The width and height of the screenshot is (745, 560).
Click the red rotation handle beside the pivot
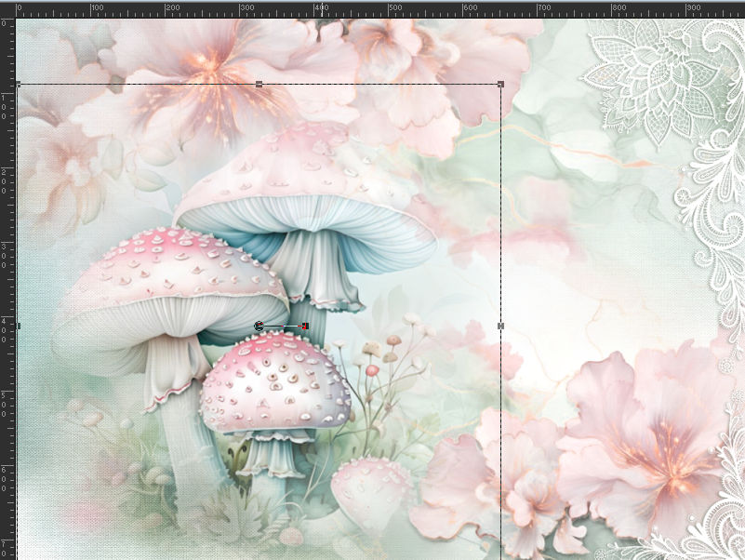(x=305, y=326)
